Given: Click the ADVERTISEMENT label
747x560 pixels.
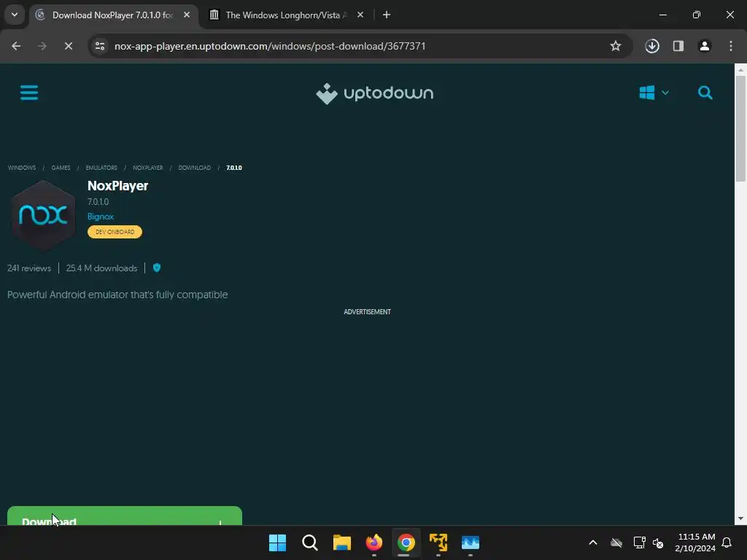Looking at the screenshot, I should click(x=368, y=312).
